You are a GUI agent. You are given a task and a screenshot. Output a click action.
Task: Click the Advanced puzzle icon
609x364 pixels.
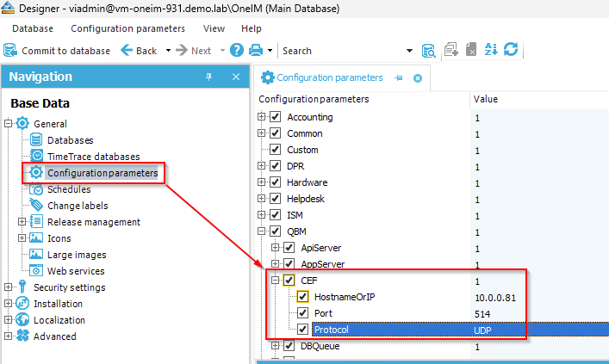[x=22, y=336]
